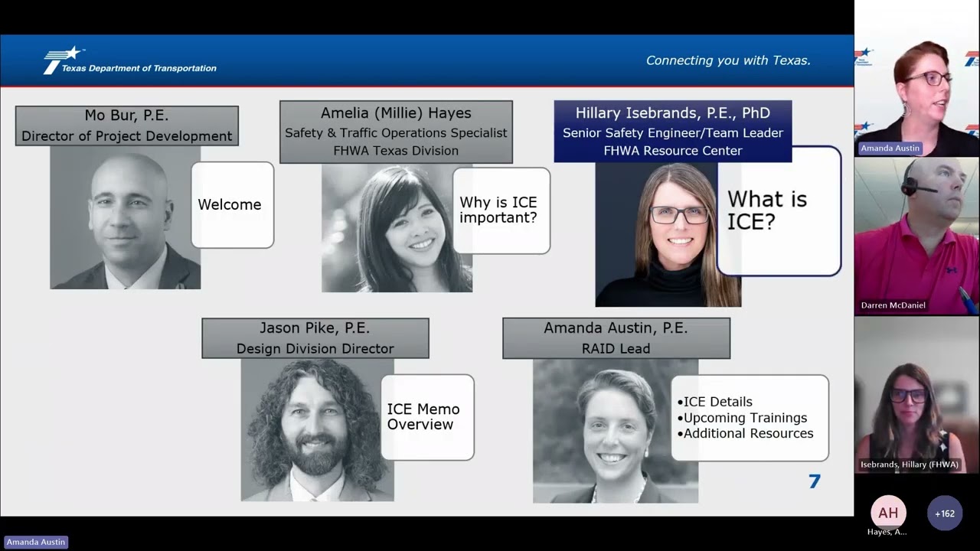
Task: Click the 'RAID Lead' title text
Action: [x=616, y=349]
